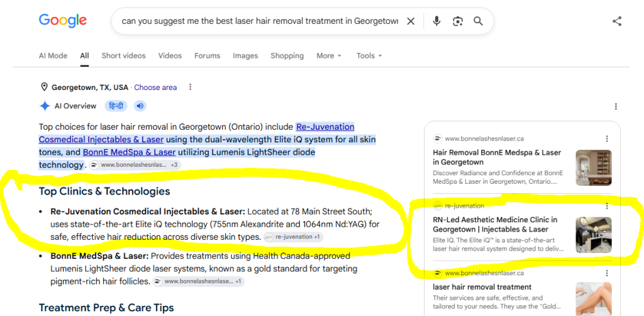Click the re-juvenation site name in card

(465, 206)
